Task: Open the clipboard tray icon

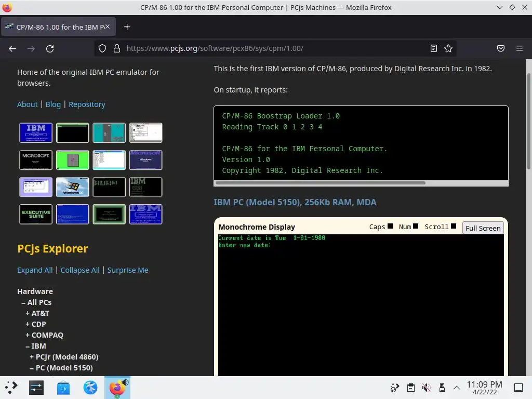Action: (x=410, y=388)
